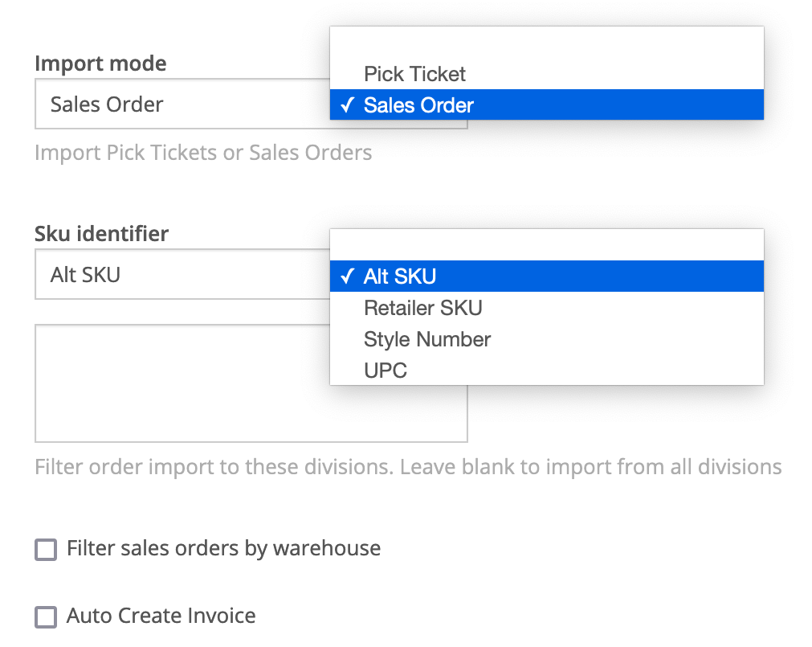
Task: Select UPC as Sku identifier
Action: [x=546, y=370]
